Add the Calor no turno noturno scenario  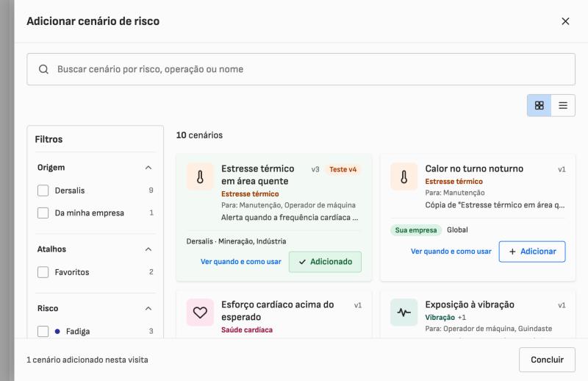(532, 252)
